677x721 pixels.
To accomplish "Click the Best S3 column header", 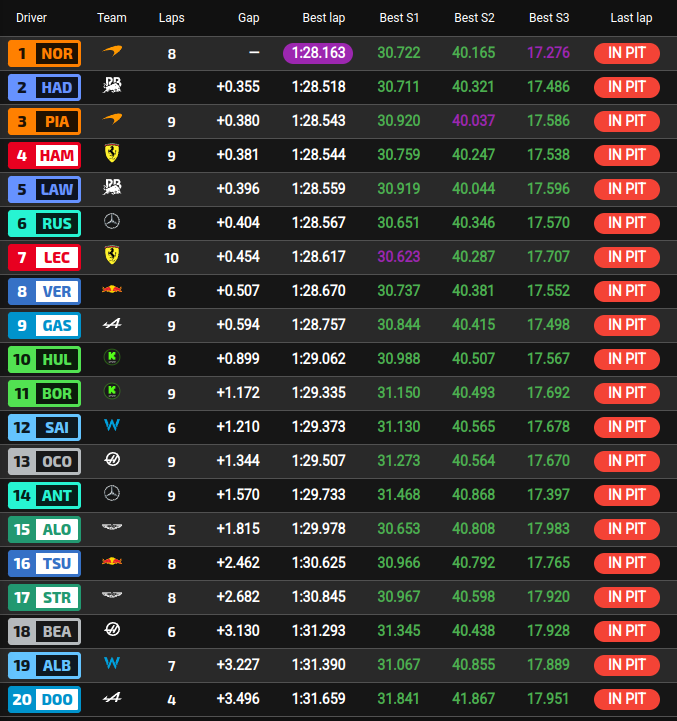I will click(549, 18).
